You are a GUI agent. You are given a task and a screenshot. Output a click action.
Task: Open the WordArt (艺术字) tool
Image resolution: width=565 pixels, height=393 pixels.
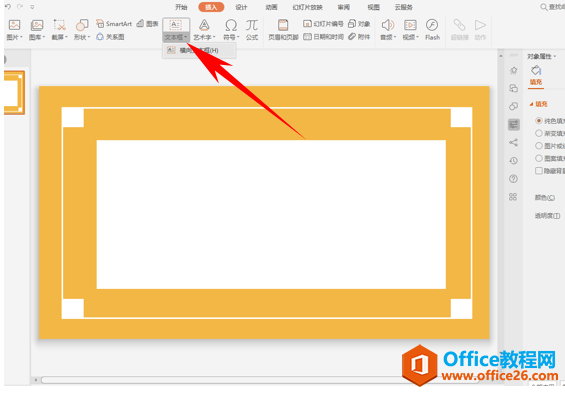204,25
